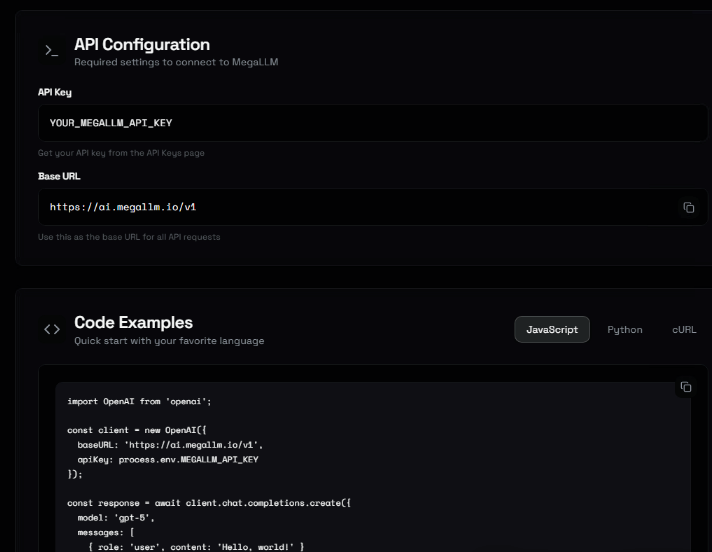
Task: Copy the Base URL with the copy icon
Action: tap(688, 207)
